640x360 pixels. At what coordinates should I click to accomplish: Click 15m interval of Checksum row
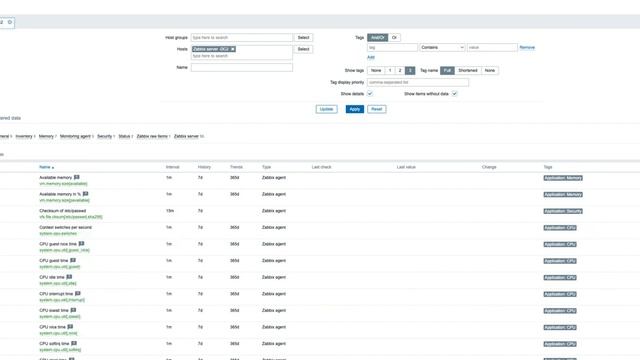[x=170, y=211]
